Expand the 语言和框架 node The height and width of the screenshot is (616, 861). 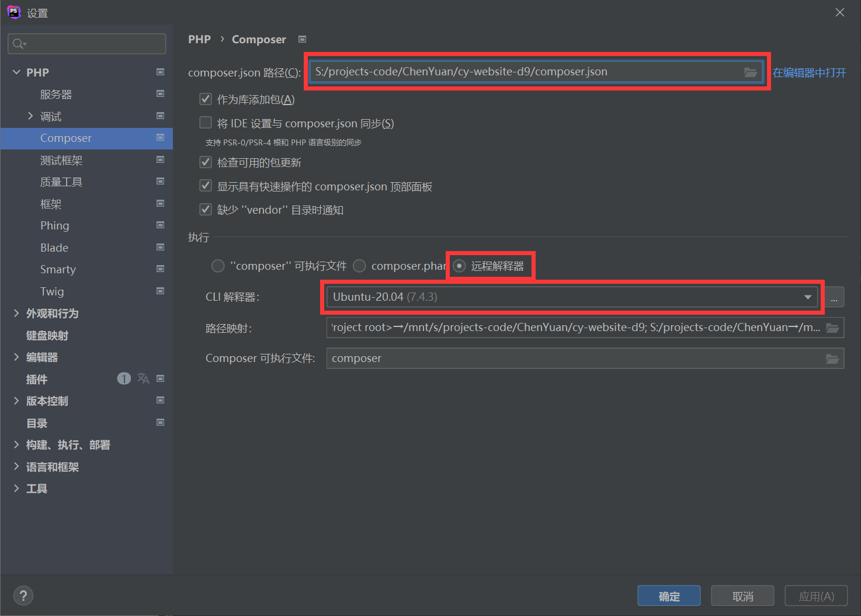tap(16, 466)
